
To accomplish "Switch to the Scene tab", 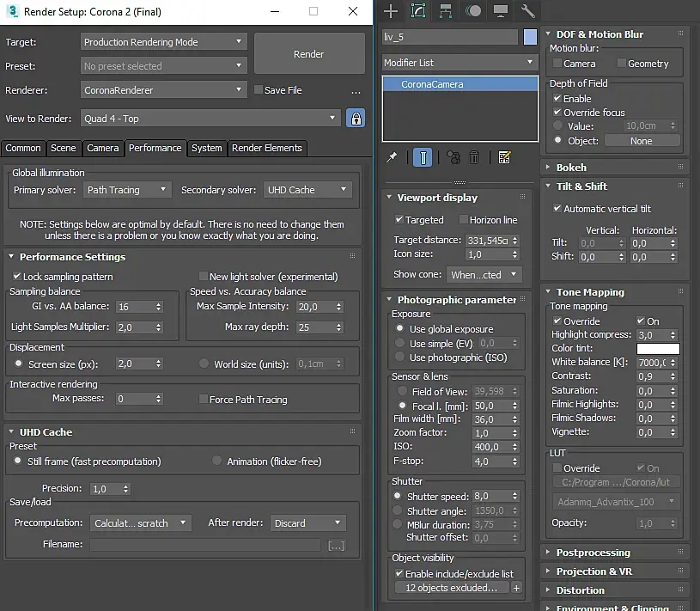I will (64, 148).
